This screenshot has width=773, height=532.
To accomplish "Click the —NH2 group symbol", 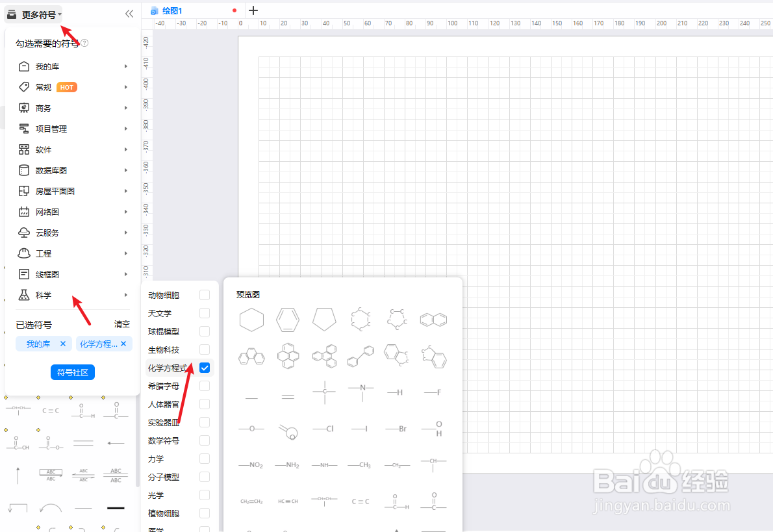I will click(x=288, y=465).
